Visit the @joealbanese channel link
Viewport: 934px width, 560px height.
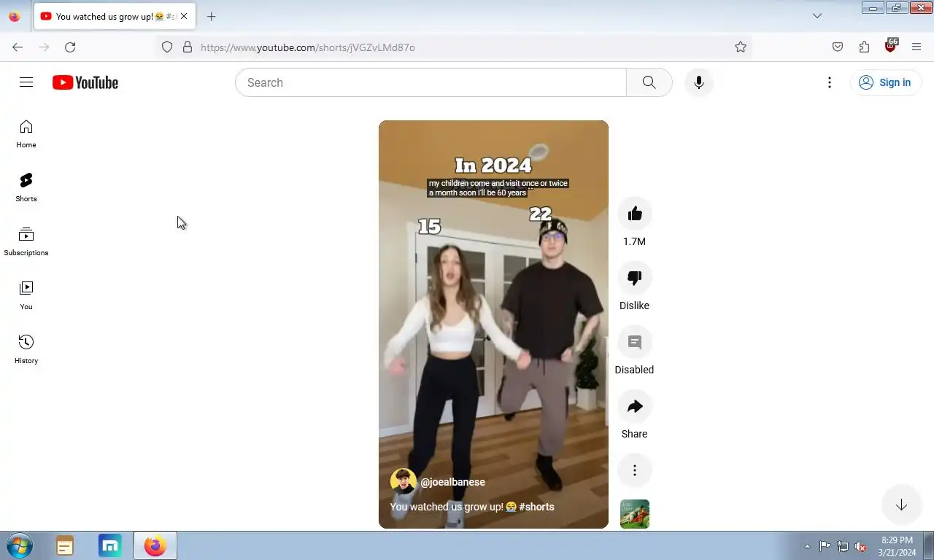click(452, 482)
